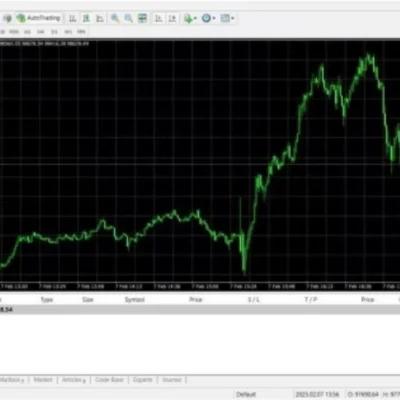Open the Market tab
The image size is (400, 400).
coord(43,380)
